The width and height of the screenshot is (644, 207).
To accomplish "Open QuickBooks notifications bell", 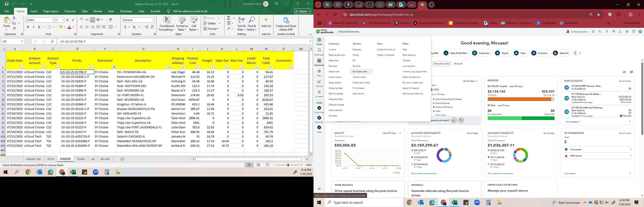I will click(x=620, y=32).
